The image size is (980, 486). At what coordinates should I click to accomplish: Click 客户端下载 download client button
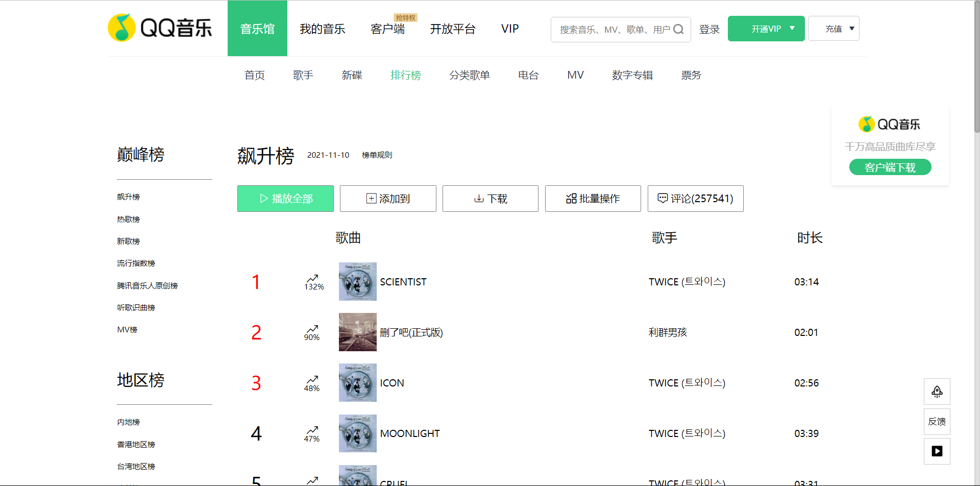pyautogui.click(x=890, y=167)
